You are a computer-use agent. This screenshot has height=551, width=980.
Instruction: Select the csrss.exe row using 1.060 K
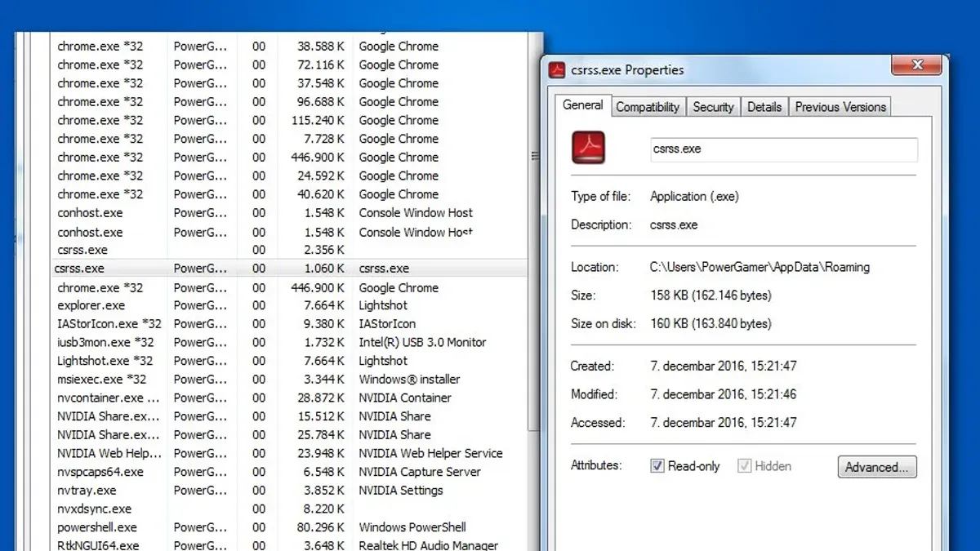pyautogui.click(x=290, y=269)
